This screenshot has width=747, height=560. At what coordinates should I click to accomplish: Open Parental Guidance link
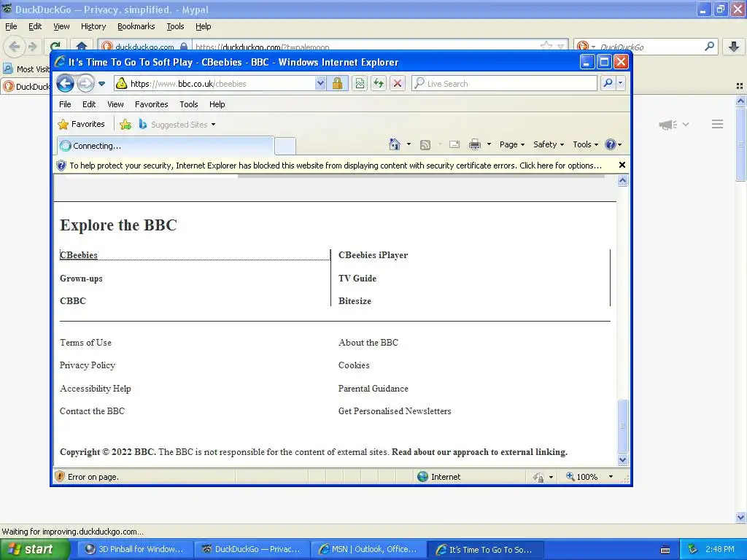373,389
